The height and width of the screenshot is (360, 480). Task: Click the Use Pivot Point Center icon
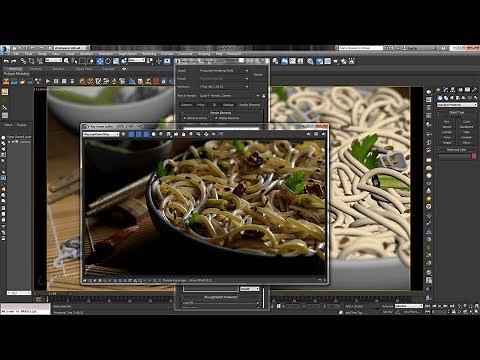point(151,61)
